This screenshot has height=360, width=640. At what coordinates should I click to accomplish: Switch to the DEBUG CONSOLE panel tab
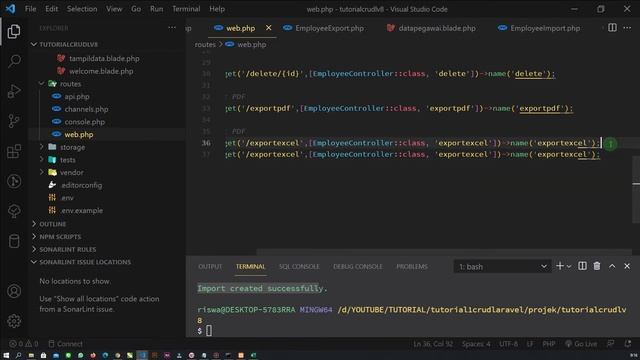click(x=358, y=267)
